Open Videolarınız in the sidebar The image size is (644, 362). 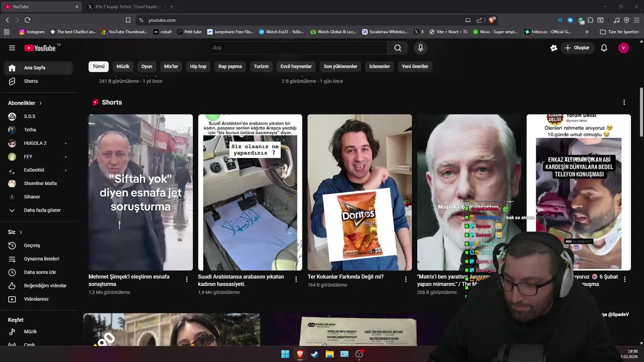click(x=38, y=299)
